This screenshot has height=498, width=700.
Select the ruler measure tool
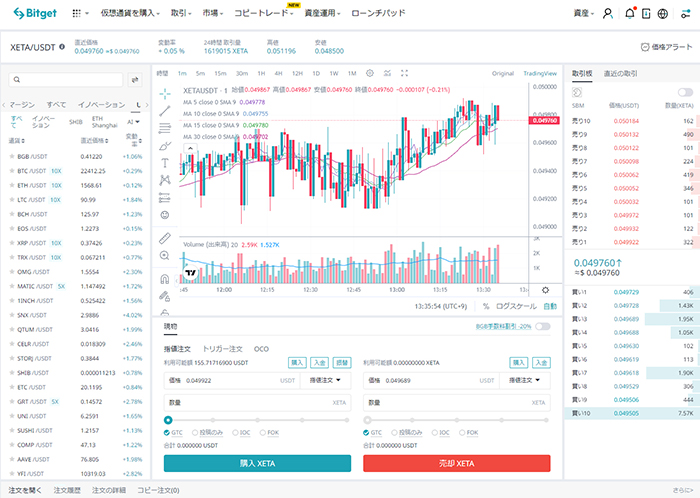tap(165, 238)
